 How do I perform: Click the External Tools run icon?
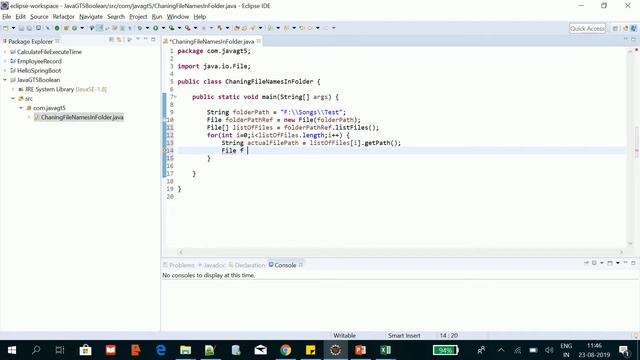(x=187, y=28)
